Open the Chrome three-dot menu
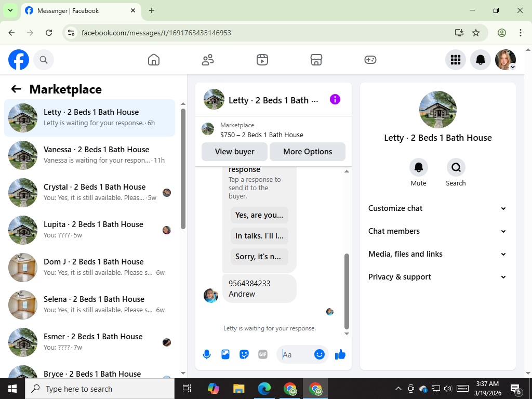The height and width of the screenshot is (399, 532). pyautogui.click(x=521, y=33)
